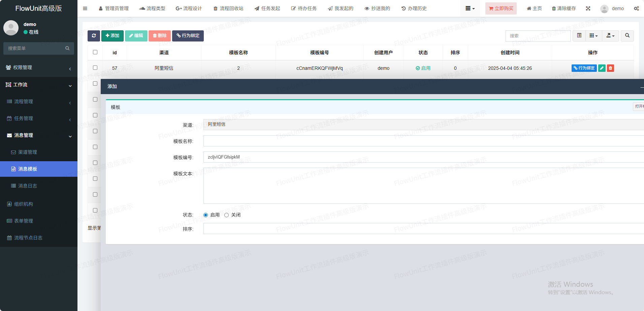Click the red 立即购买 button

(x=501, y=8)
